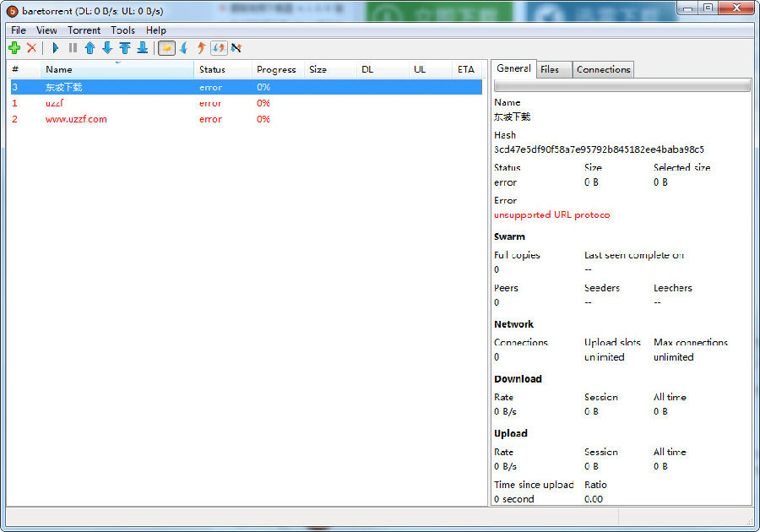Open the Help menu
Screen dimensions: 760x532
pos(156,30)
